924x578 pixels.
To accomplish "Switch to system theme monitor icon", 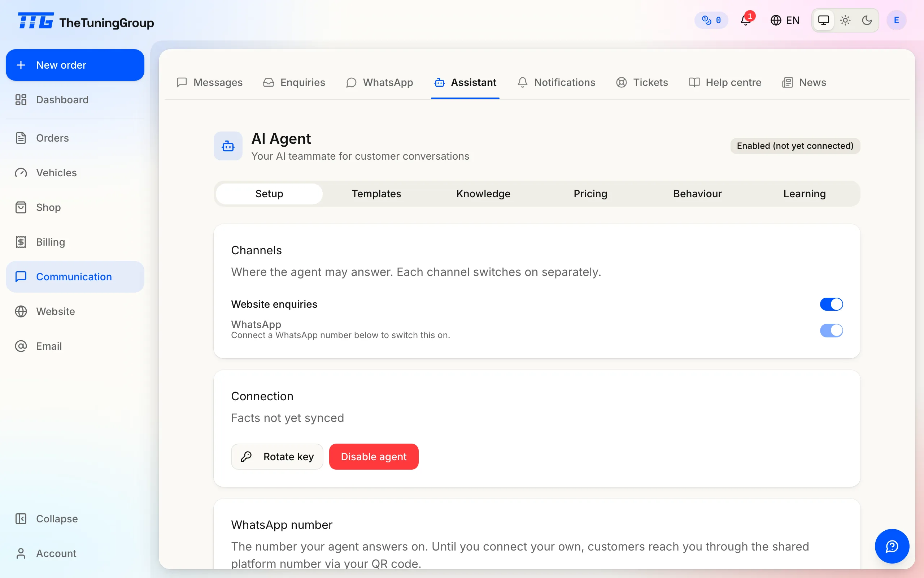I will pyautogui.click(x=824, y=20).
